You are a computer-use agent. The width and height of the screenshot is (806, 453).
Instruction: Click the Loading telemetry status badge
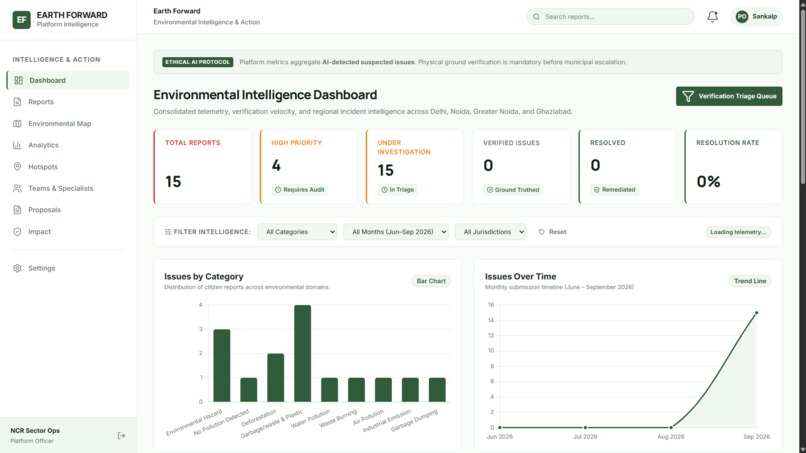click(x=738, y=232)
